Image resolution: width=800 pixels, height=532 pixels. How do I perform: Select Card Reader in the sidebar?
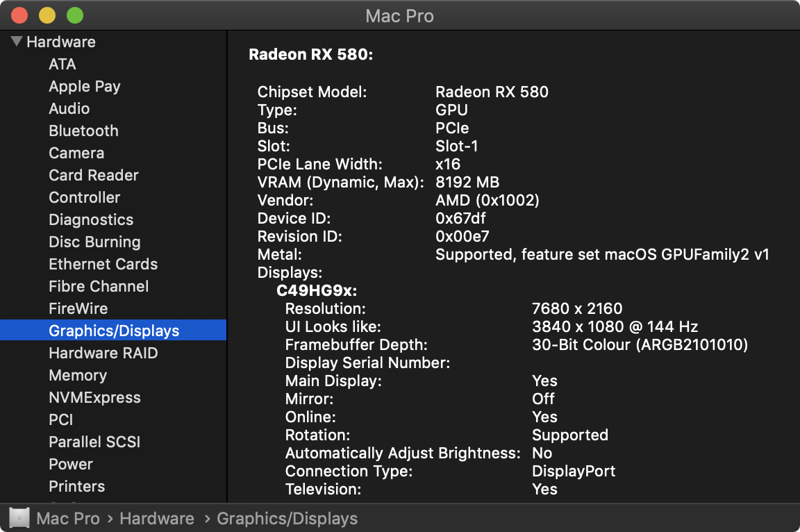[x=94, y=175]
